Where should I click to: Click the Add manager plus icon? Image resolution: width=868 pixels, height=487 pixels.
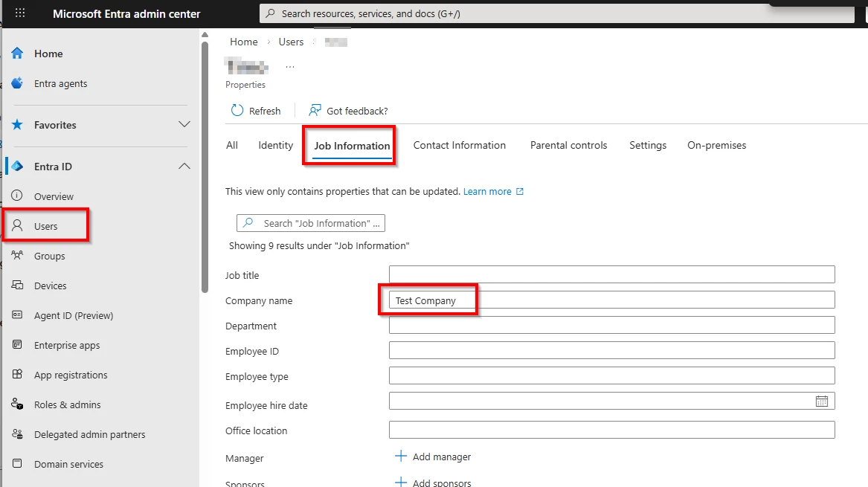(401, 457)
